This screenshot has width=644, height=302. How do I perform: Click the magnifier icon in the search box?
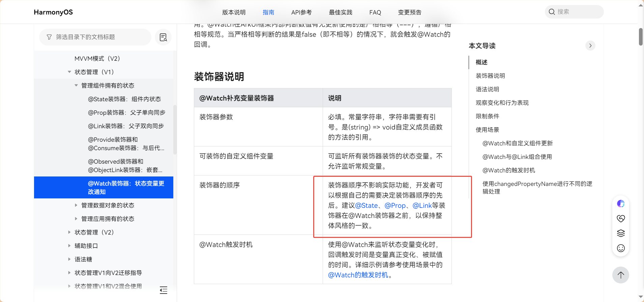(x=552, y=12)
